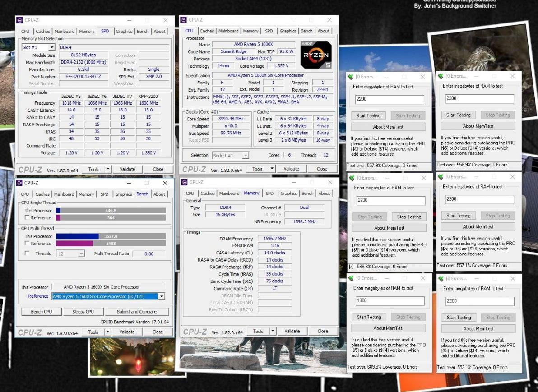Click XMP-3200 voltage 1.350 V cell
The image size is (538, 392).
point(148,153)
